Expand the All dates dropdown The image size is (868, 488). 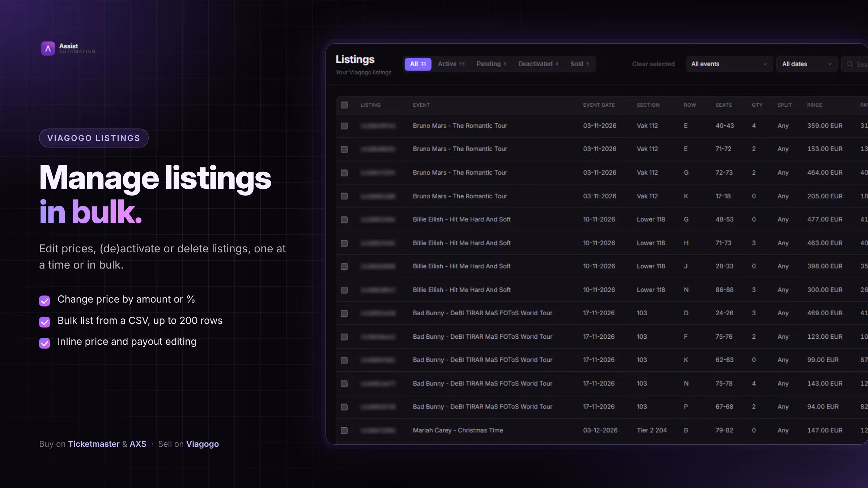807,64
